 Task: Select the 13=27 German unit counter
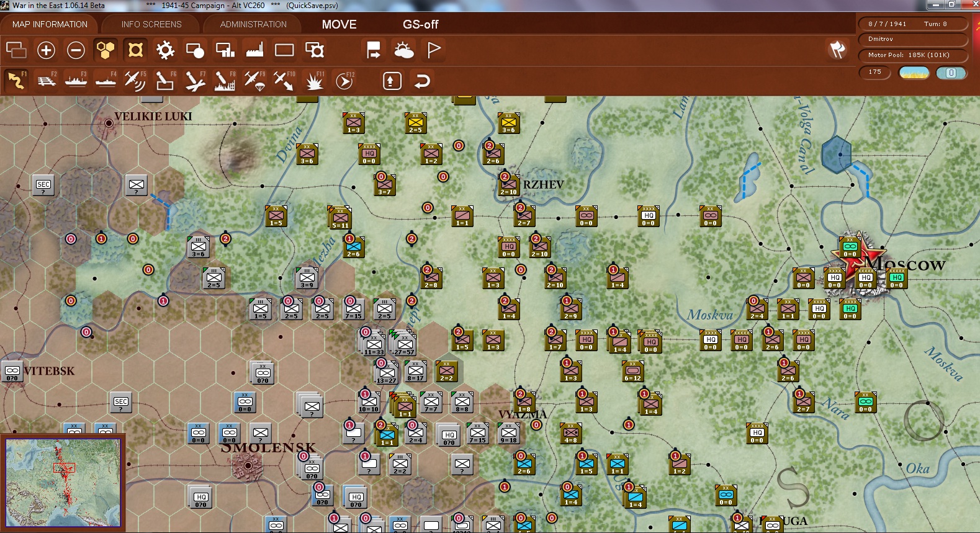[386, 373]
